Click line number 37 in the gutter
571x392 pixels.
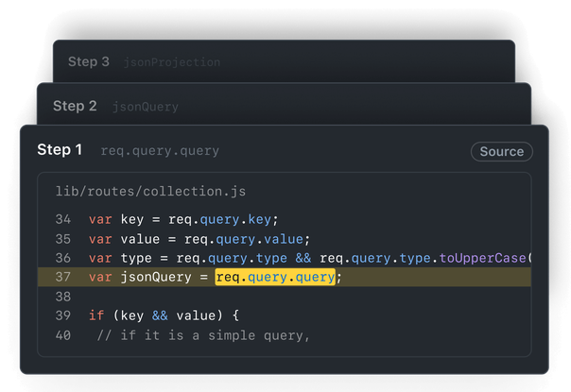click(63, 277)
